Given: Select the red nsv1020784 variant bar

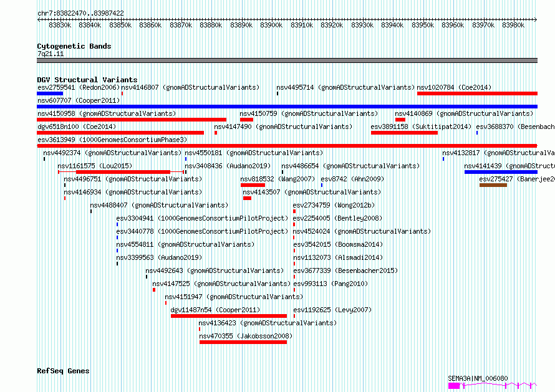Looking at the screenshot, I should click(x=477, y=93).
